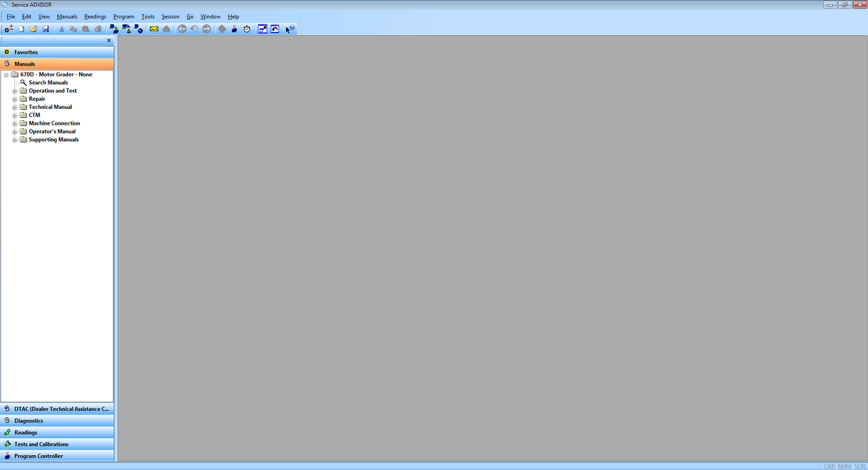Expand the Operator's Manual folder node
This screenshot has width=868, height=470.
[x=14, y=132]
